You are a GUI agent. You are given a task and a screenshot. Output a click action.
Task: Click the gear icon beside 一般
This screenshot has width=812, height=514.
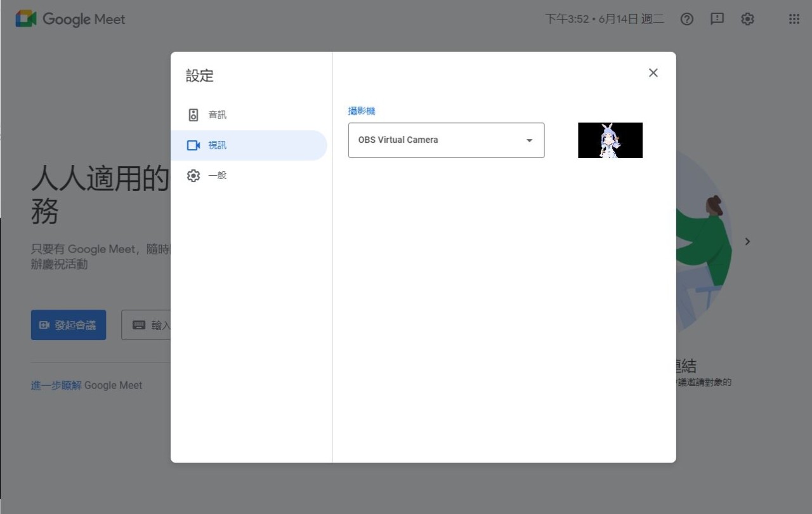coord(193,176)
